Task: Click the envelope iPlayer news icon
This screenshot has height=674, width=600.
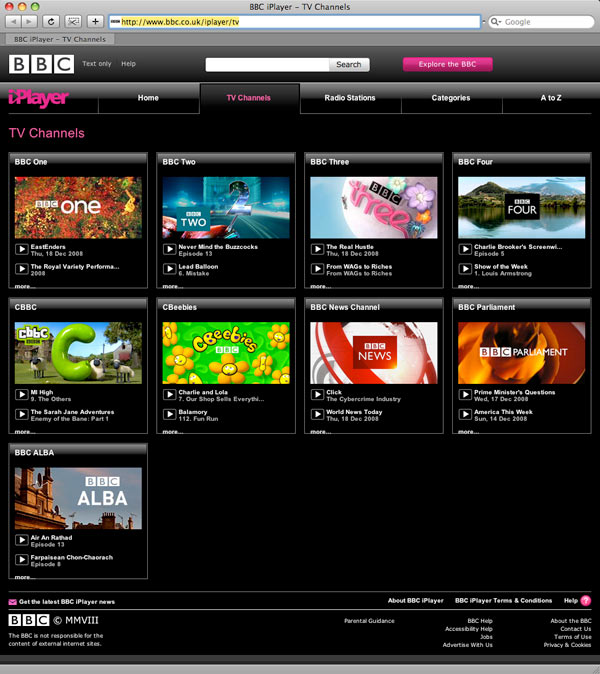Action: tap(13, 602)
